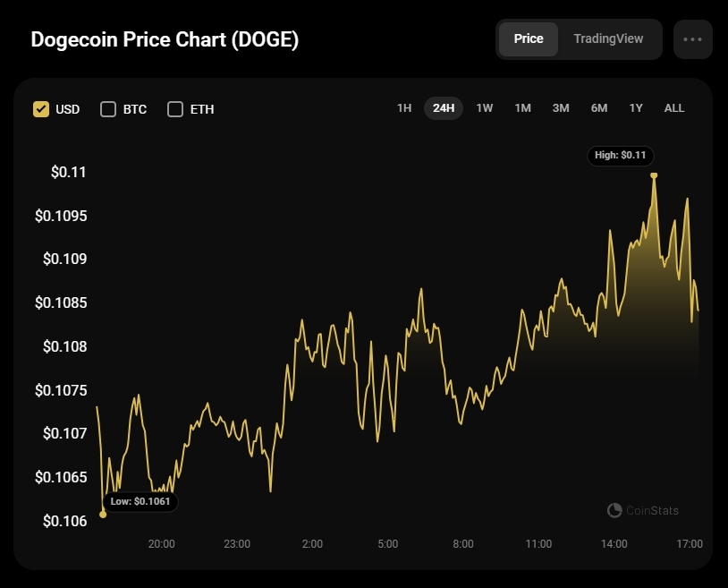728x588 pixels.
Task: Switch to the Price tab
Action: point(529,39)
